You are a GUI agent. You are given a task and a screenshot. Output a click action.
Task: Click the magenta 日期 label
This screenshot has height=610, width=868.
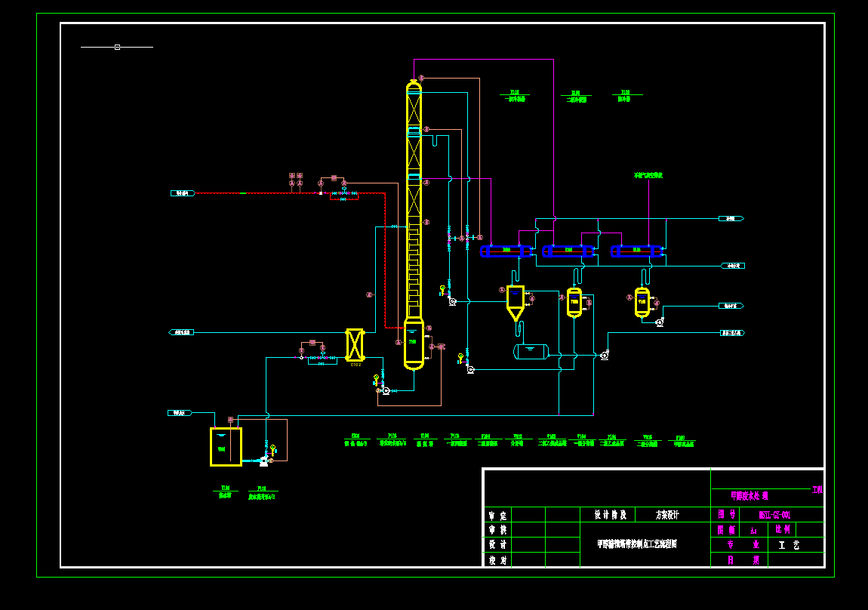(x=743, y=560)
